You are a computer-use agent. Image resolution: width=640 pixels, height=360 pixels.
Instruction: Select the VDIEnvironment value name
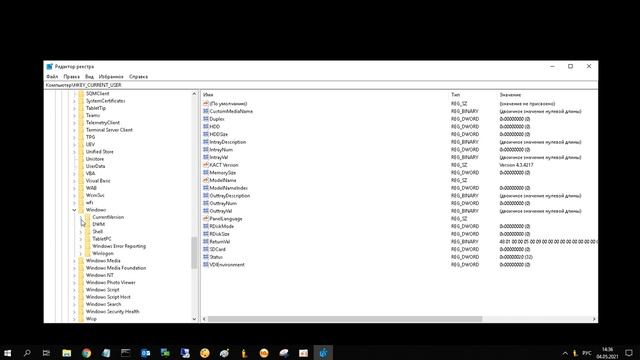pyautogui.click(x=227, y=265)
